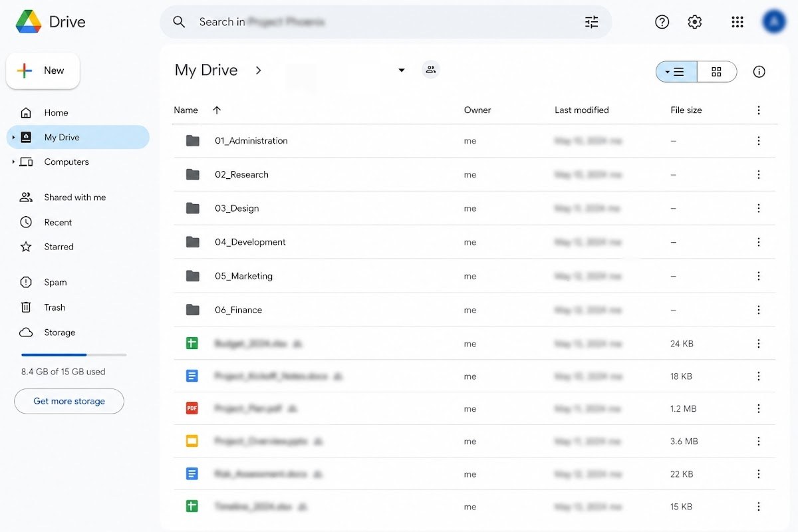Show details info panel icon
Screen dimensions: 798x532
759,72
